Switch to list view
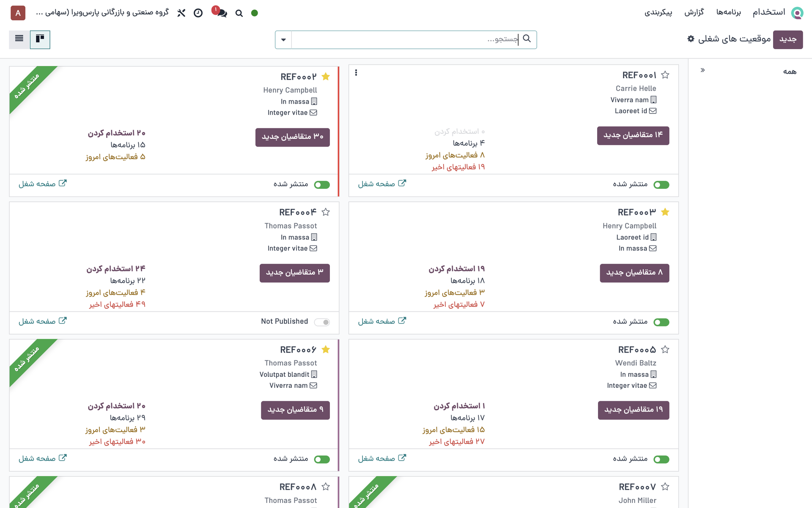Screen dimensions: 812x508 [19, 39]
